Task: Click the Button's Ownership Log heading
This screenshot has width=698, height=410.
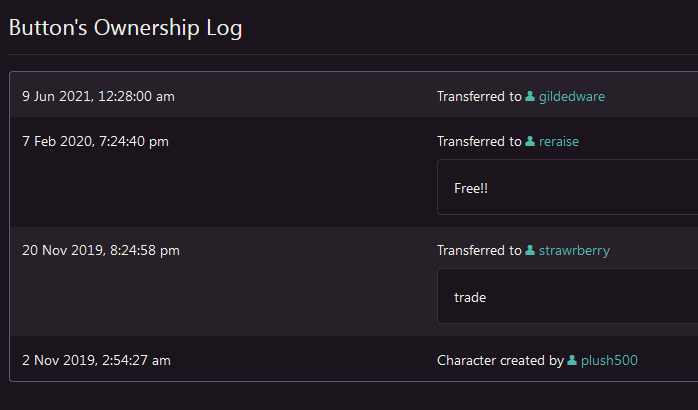Action: coord(125,28)
